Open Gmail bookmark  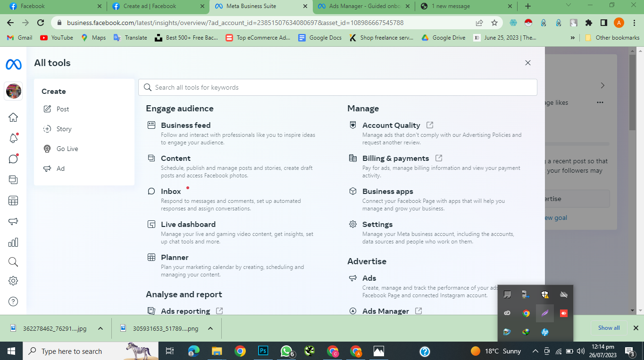19,38
